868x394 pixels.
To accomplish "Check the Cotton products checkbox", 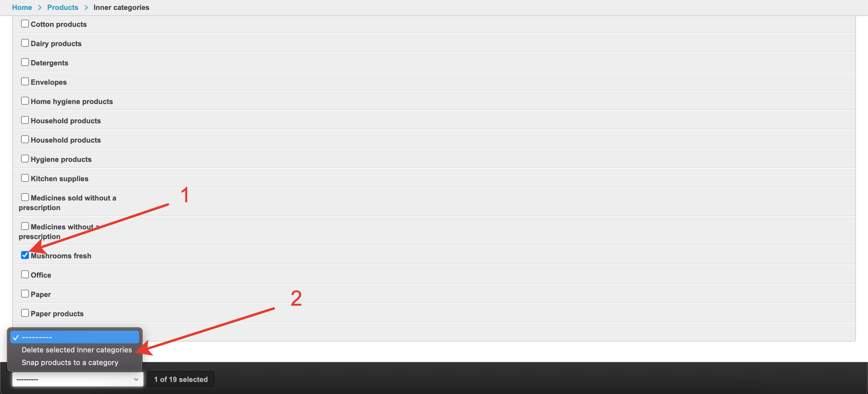I will [x=25, y=24].
